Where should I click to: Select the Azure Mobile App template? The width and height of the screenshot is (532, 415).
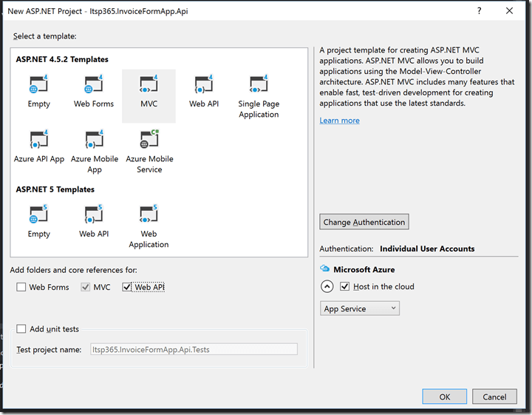tap(94, 151)
